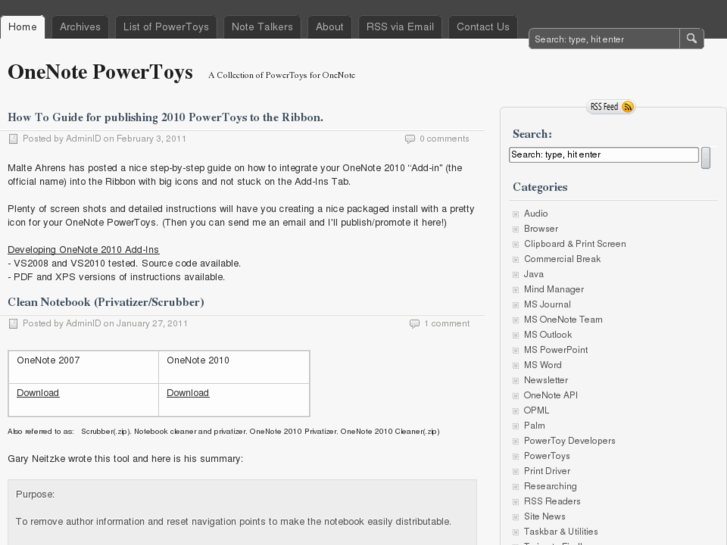Screen dimensions: 727x545
Task: Open How To Guide ribbon post title
Action: coord(165,117)
